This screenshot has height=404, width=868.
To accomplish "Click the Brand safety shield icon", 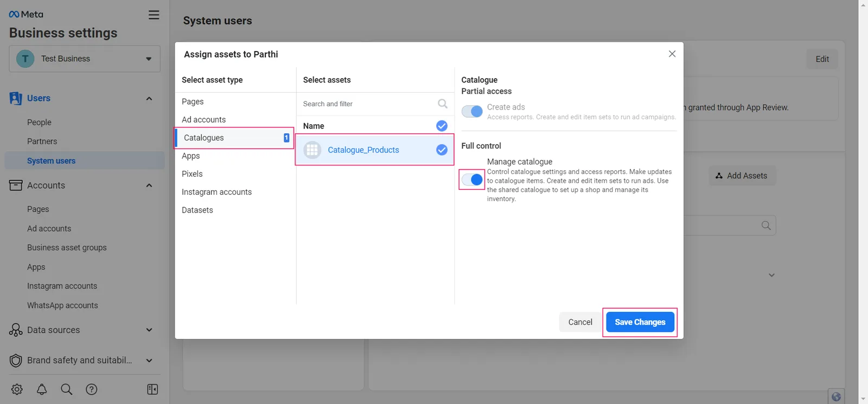I will [16, 360].
